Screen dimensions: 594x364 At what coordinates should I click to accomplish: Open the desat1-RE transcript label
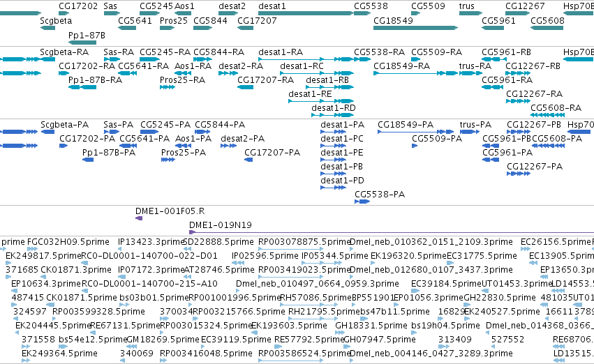[x=310, y=94]
